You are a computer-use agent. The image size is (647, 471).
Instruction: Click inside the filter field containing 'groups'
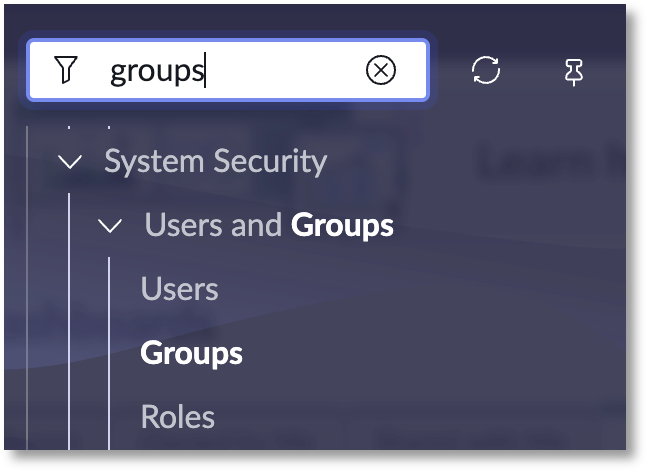click(230, 70)
